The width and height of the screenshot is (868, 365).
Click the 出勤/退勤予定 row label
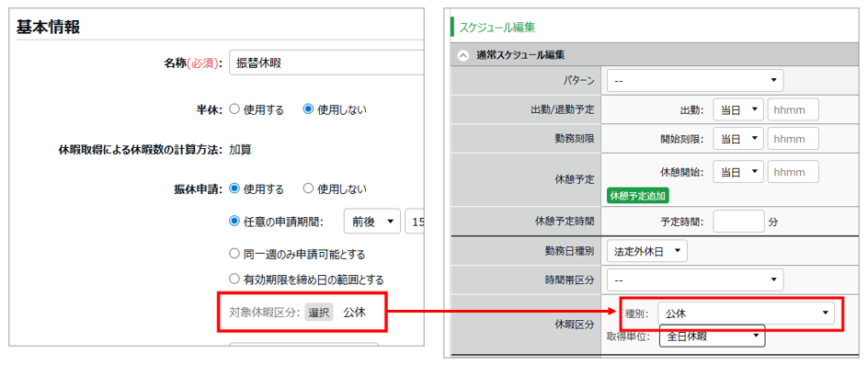coord(563,109)
